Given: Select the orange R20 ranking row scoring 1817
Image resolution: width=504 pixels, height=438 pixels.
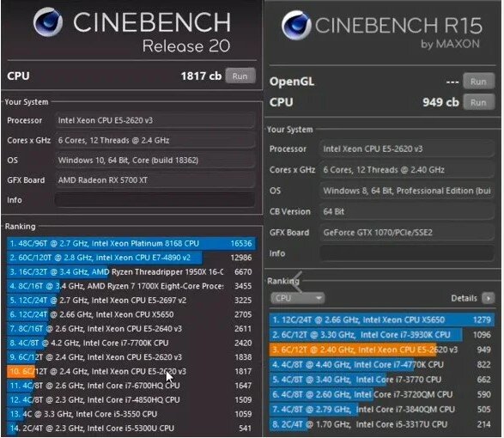Looking at the screenshot, I should 131,371.
